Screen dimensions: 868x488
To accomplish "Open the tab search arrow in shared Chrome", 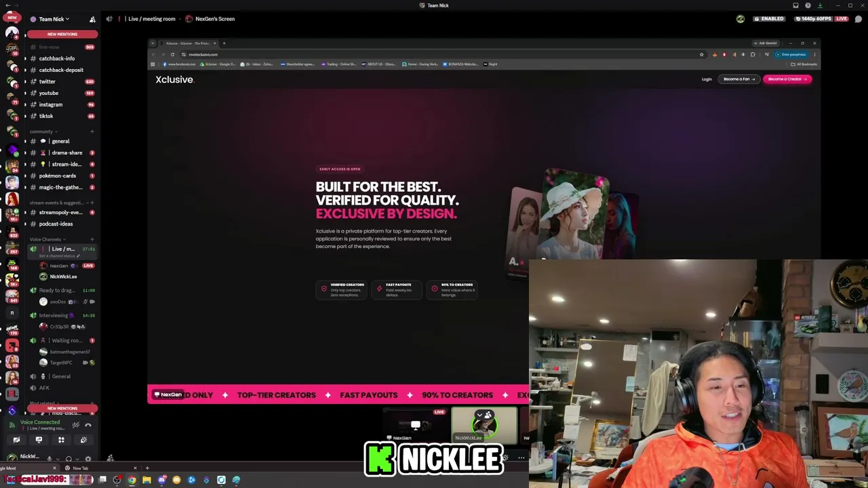I will click(x=153, y=43).
